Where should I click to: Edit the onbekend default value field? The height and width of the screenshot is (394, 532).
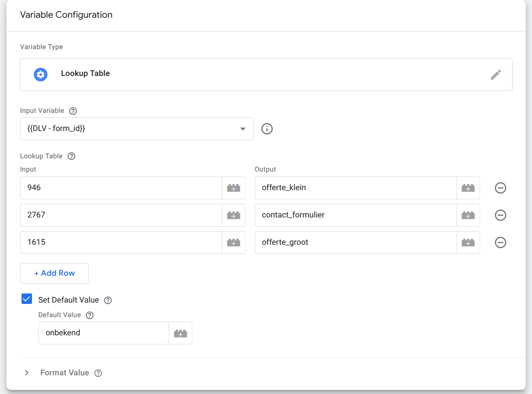[x=103, y=333]
